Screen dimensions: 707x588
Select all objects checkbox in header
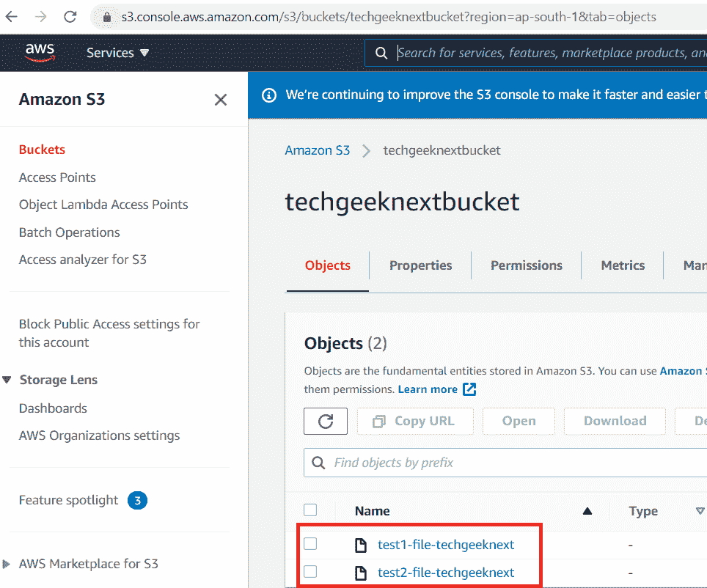(x=310, y=510)
